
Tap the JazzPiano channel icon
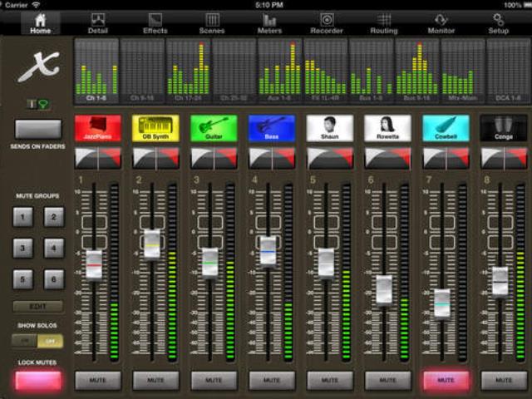click(x=98, y=128)
